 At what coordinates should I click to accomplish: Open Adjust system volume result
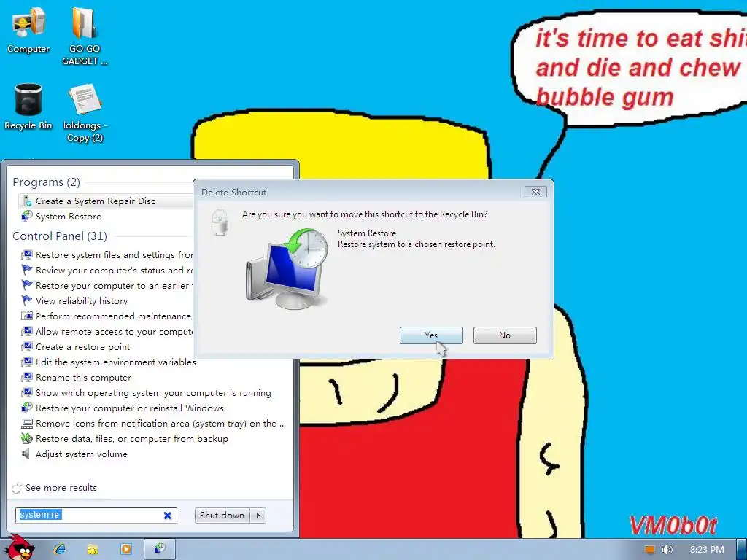[x=82, y=454]
